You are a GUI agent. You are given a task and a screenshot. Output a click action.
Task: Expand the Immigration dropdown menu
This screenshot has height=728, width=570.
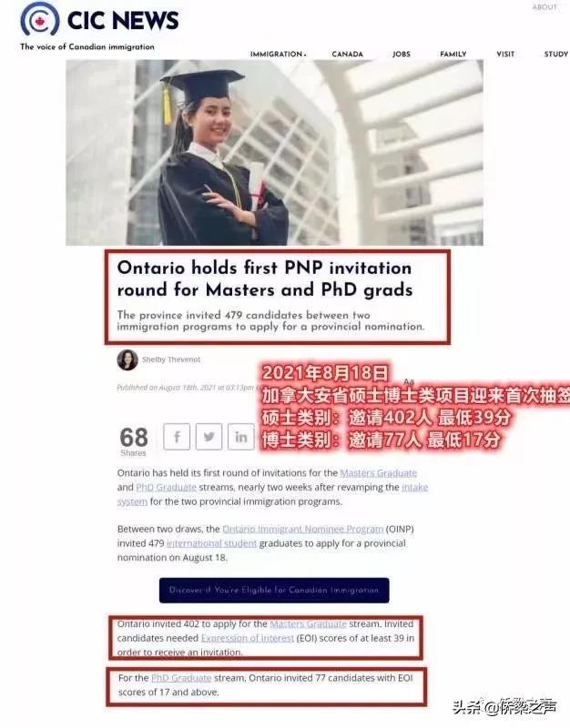278,54
